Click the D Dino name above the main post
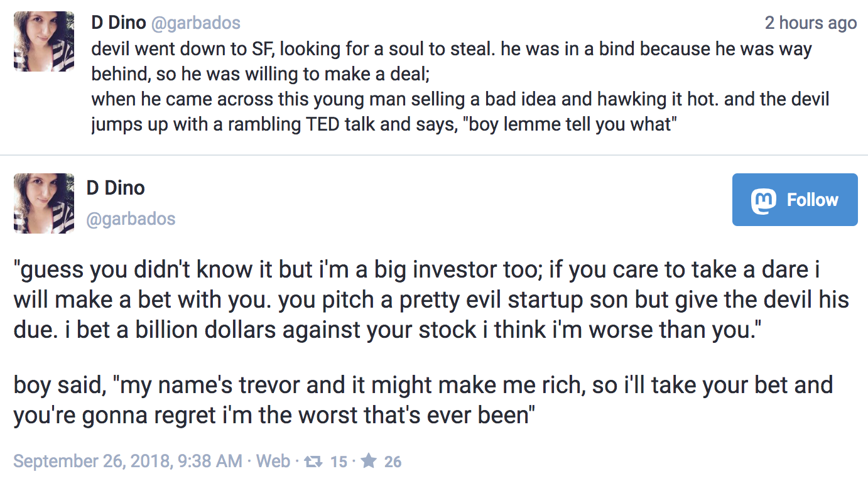The height and width of the screenshot is (481, 868). [116, 188]
